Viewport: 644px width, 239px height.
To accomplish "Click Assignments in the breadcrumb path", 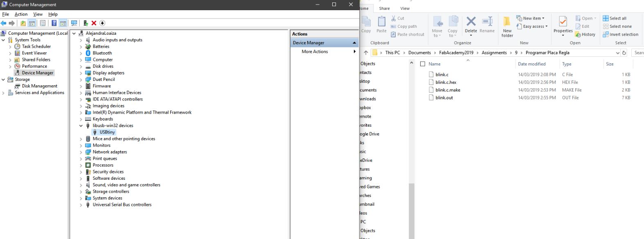I will [494, 53].
